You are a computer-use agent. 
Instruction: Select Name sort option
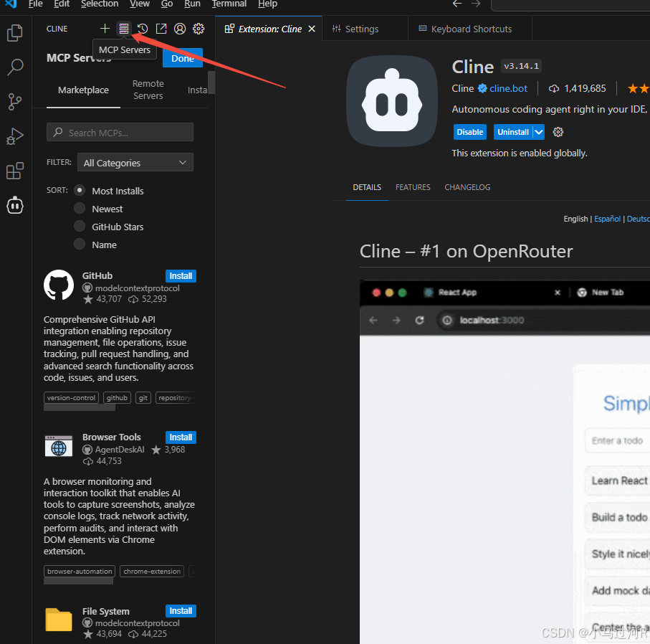pos(80,244)
